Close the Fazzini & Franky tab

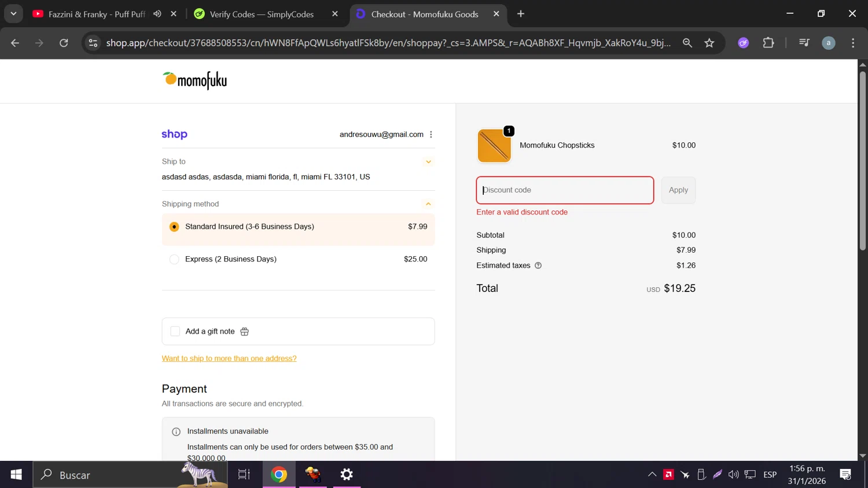[x=174, y=14]
